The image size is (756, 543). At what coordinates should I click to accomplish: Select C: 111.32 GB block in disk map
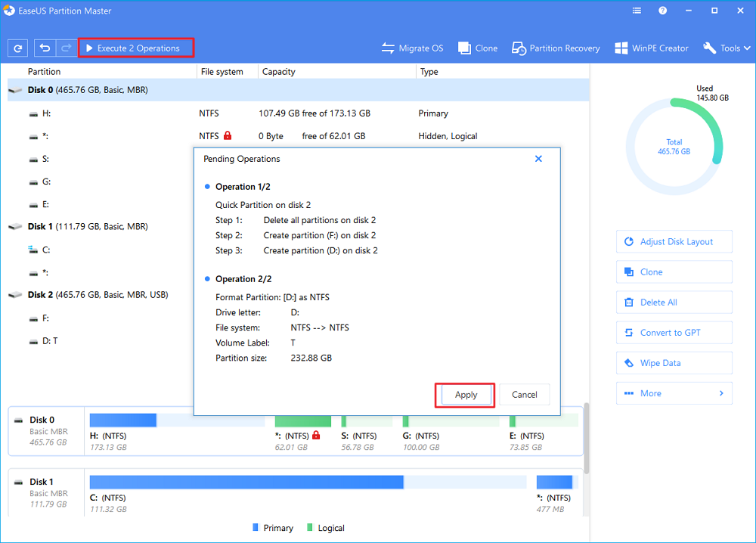click(308, 495)
